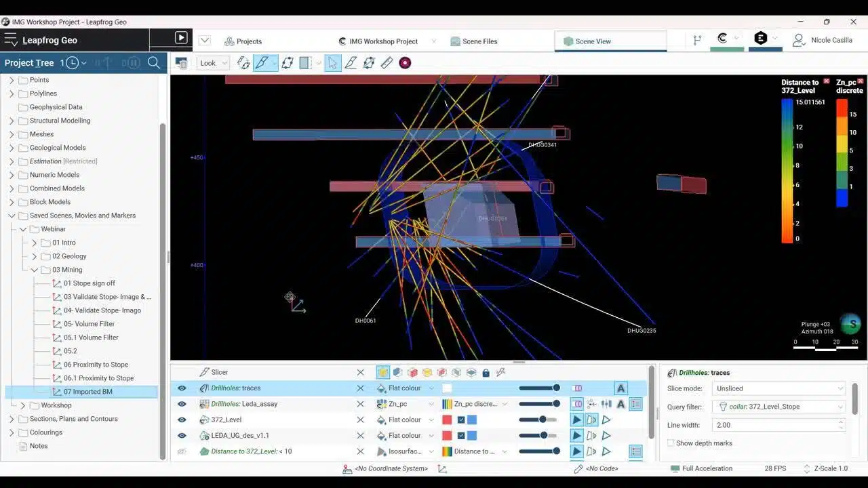Select the IMG Workshop Project tab
The image size is (868, 488).
pyautogui.click(x=378, y=41)
